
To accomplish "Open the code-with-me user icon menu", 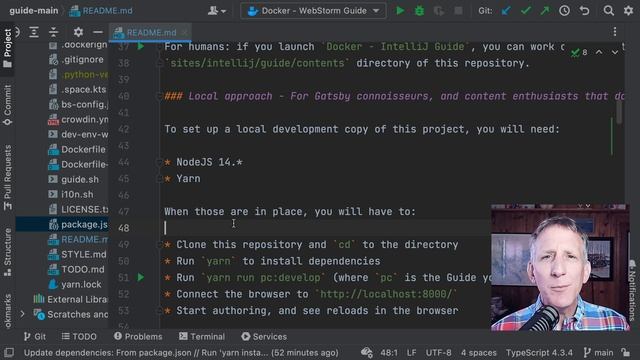I will [x=217, y=11].
